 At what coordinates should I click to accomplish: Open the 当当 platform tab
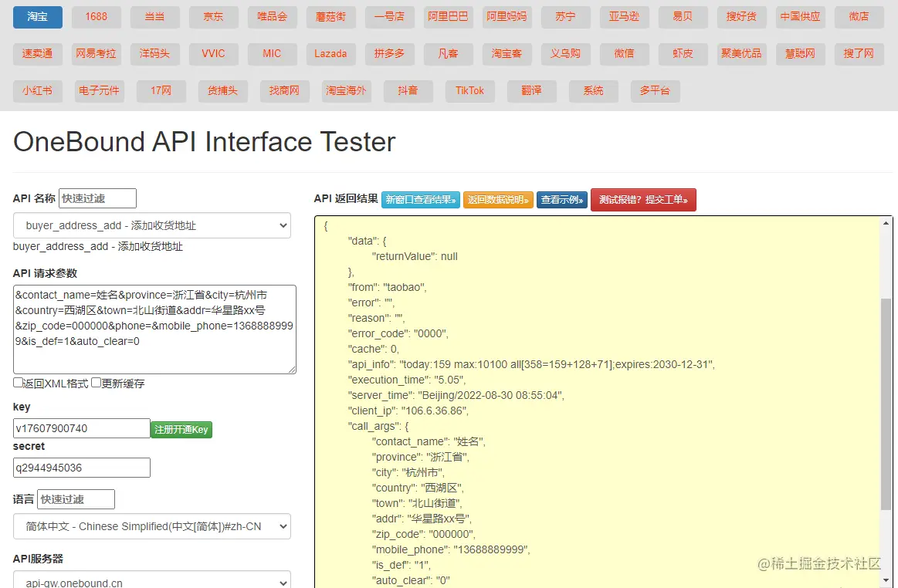[154, 17]
